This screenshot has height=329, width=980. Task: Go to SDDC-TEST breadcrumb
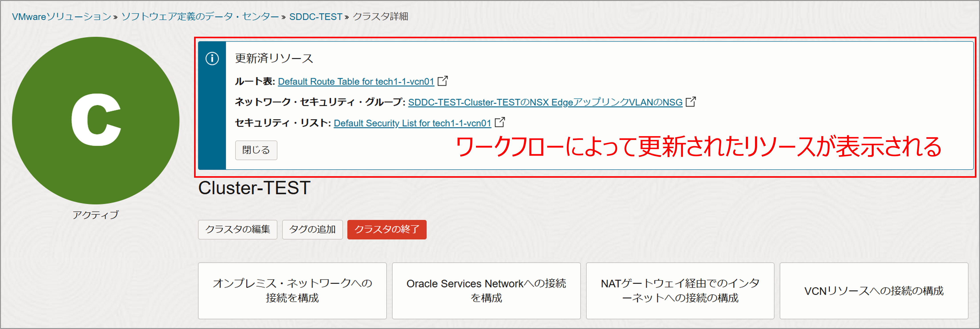tap(316, 17)
